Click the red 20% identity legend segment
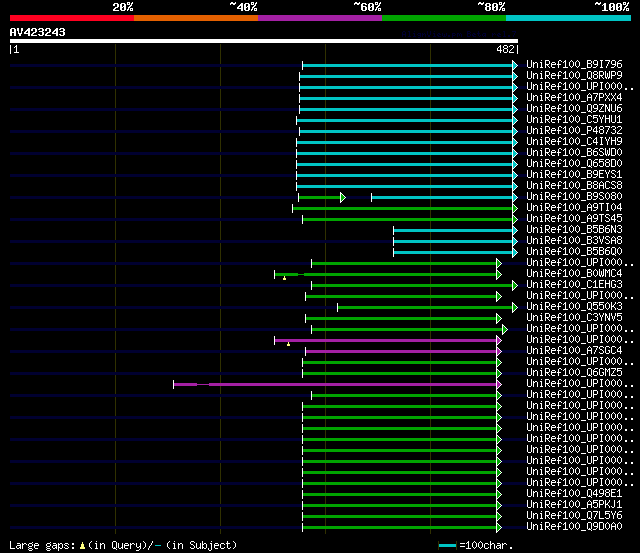 click(72, 18)
